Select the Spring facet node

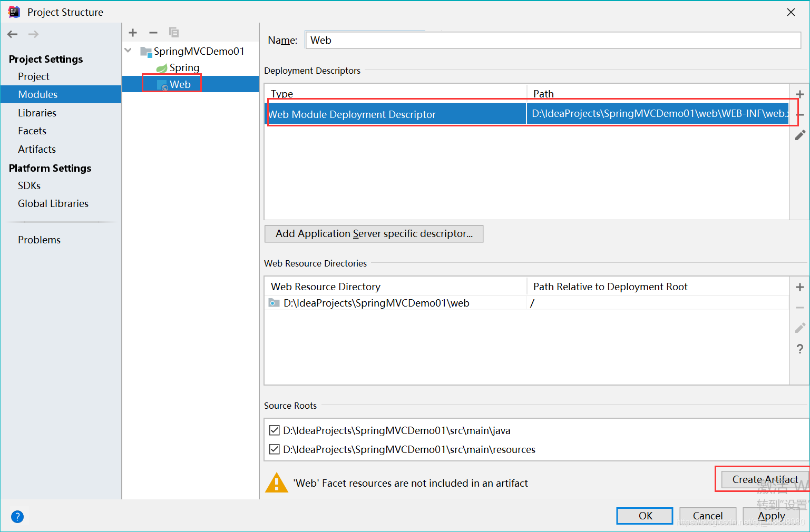[184, 68]
